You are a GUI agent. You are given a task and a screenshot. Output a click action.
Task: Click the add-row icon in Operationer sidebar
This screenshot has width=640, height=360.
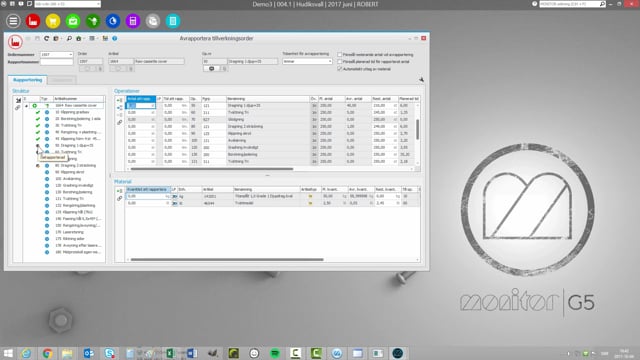[120, 100]
